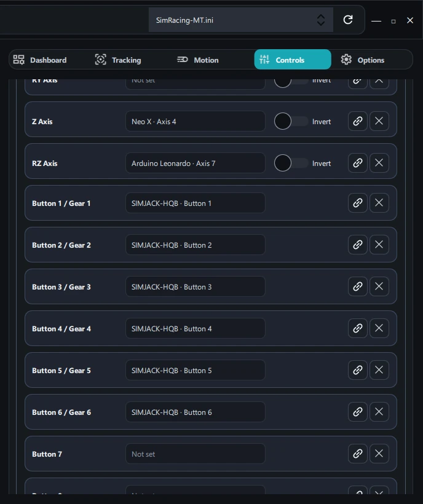The image size is (423, 504).
Task: Bind Button 5 / Gear 5 with link icon
Action: point(358,370)
